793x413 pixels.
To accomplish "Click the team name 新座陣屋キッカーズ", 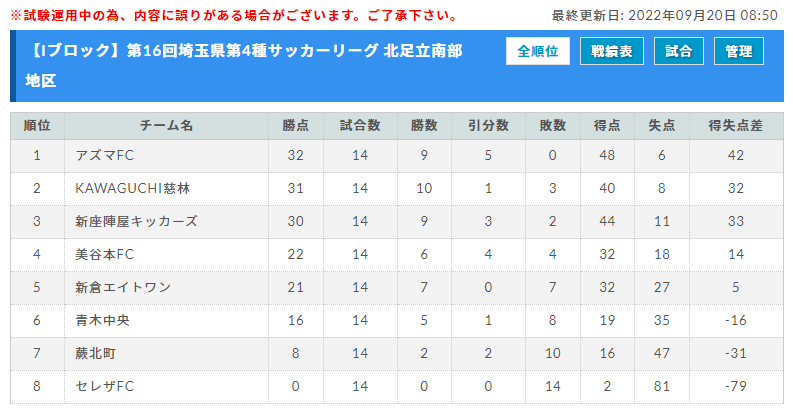I will pos(137,221).
